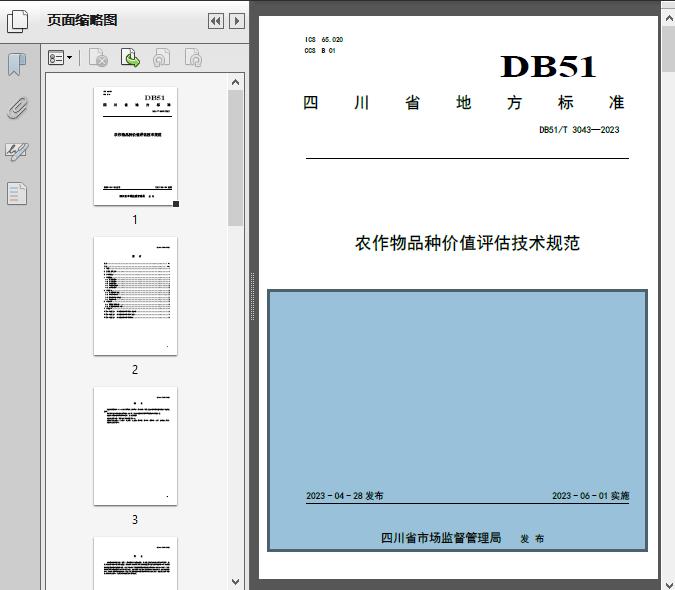The height and width of the screenshot is (590, 675).
Task: Click document view scroll up arrow
Action: pos(669,19)
